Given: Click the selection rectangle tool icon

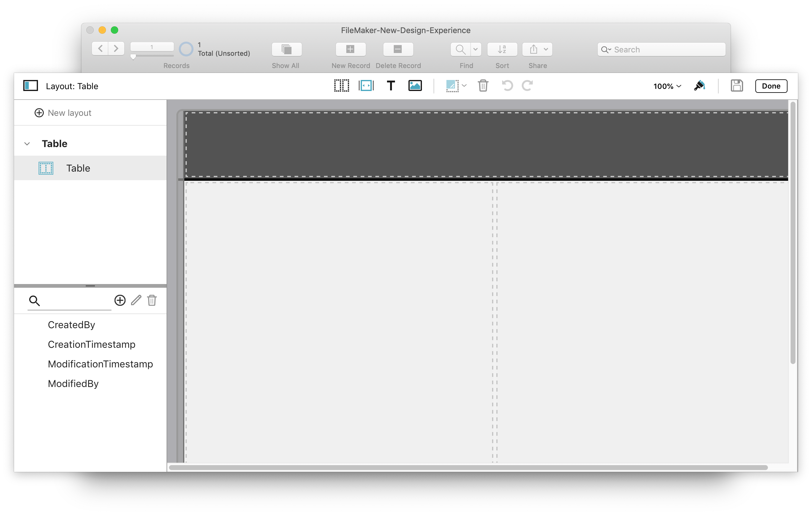Looking at the screenshot, I should [x=341, y=85].
